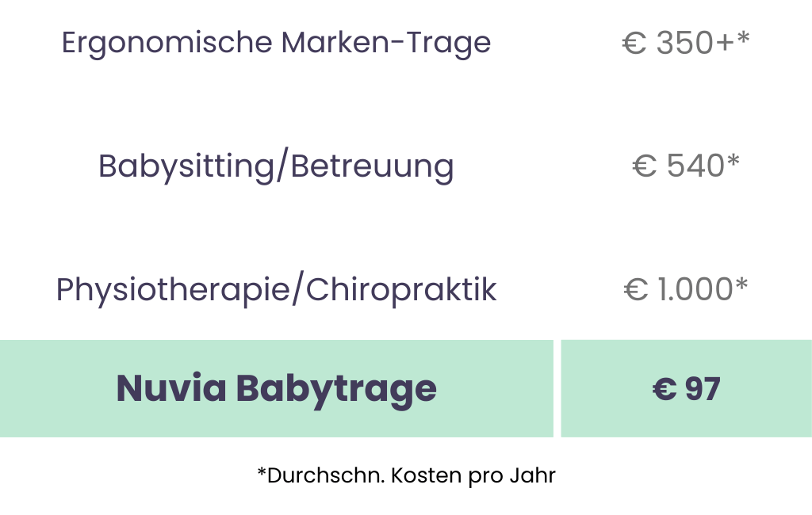Click the Nuvia Babytrage highlighted label
Screen dimensions: 812x515
tap(276, 388)
